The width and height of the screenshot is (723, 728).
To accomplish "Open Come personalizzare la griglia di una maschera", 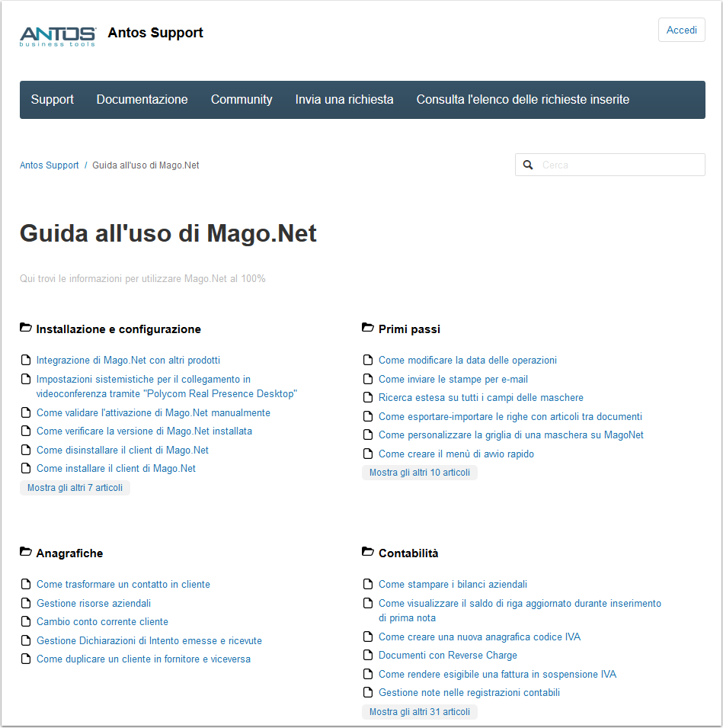I will tap(511, 435).
